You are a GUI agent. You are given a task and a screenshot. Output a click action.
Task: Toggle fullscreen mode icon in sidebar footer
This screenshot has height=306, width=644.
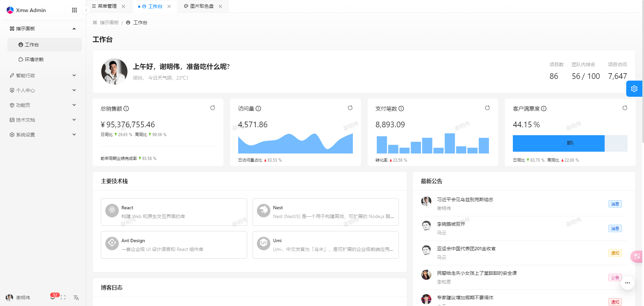[x=63, y=298]
